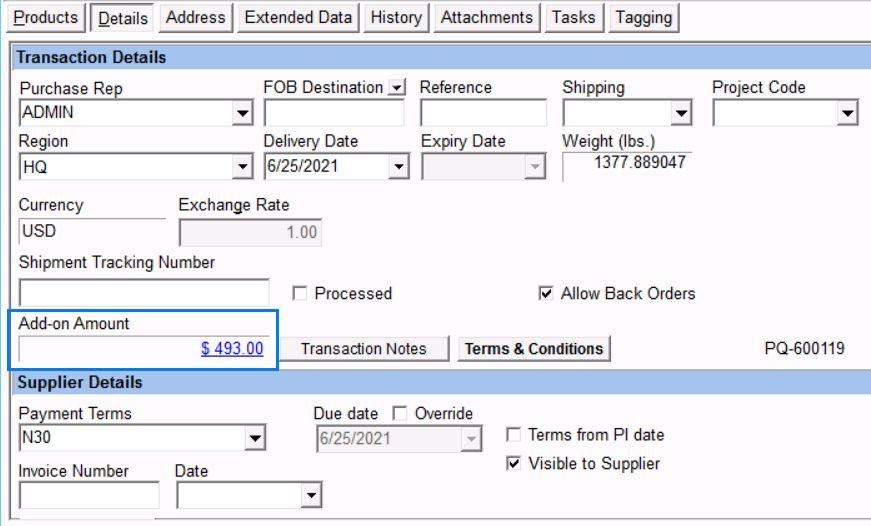Expand the Shipping dropdown list
This screenshot has height=526, width=871.
point(682,115)
